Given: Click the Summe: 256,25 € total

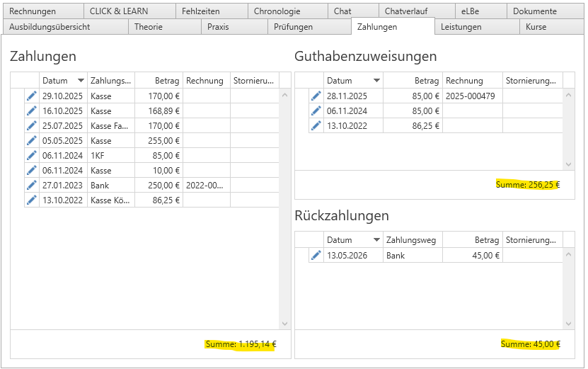Looking at the screenshot, I should (x=528, y=185).
